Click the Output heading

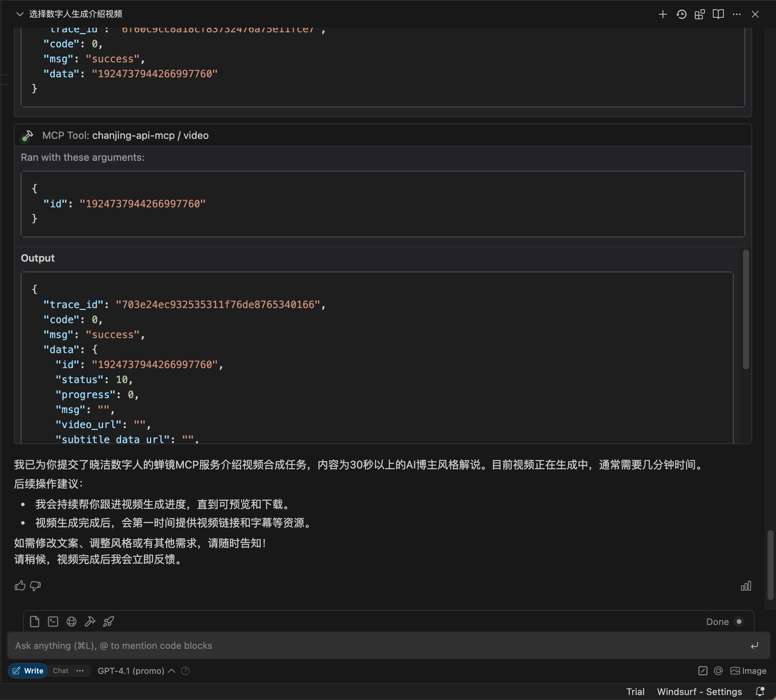pyautogui.click(x=38, y=258)
